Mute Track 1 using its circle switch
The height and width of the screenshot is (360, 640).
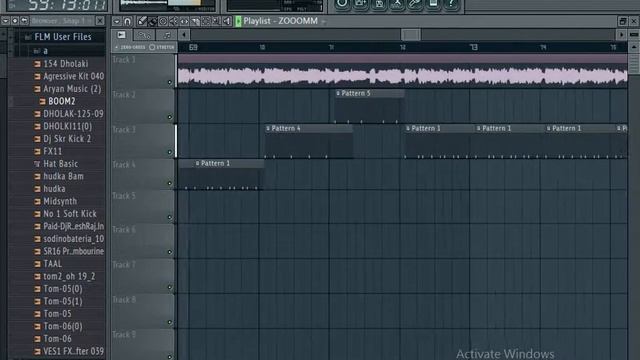pyautogui.click(x=170, y=82)
